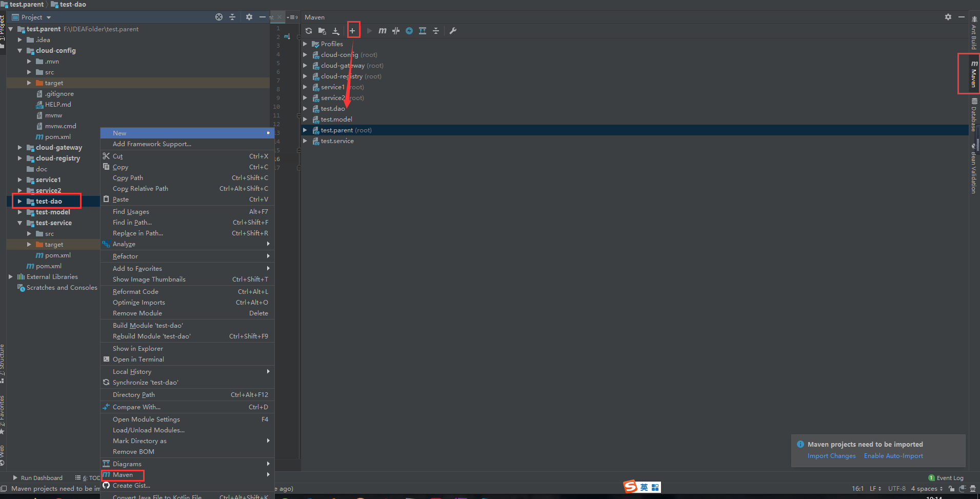Click Download Sources and Documentation icon
Screen dimensions: 980x499
point(336,31)
